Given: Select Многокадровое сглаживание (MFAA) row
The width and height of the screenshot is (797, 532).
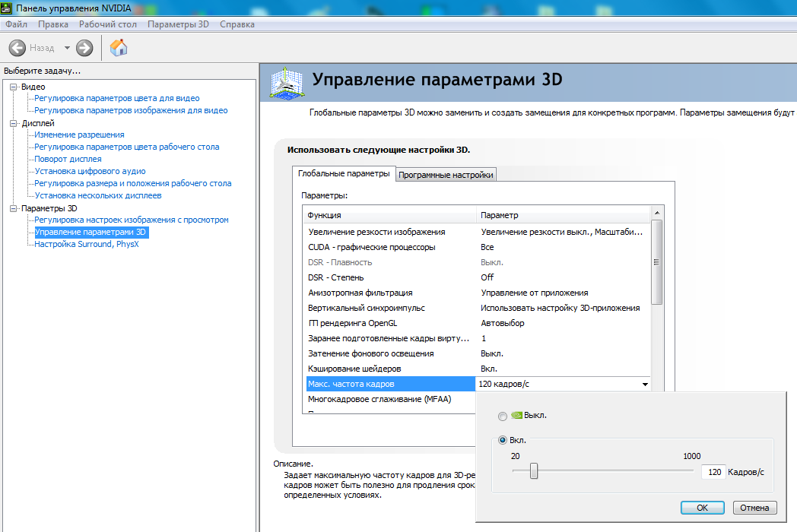Looking at the screenshot, I should [x=390, y=400].
